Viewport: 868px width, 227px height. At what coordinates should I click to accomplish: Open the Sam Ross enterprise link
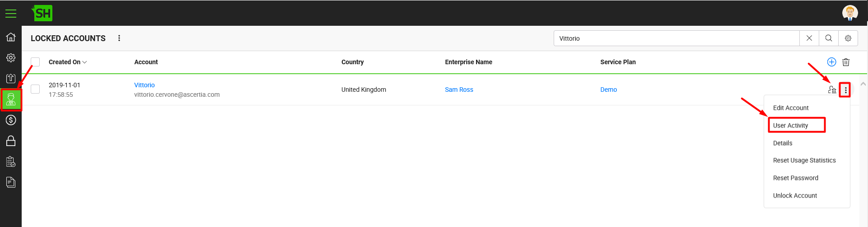click(x=459, y=90)
